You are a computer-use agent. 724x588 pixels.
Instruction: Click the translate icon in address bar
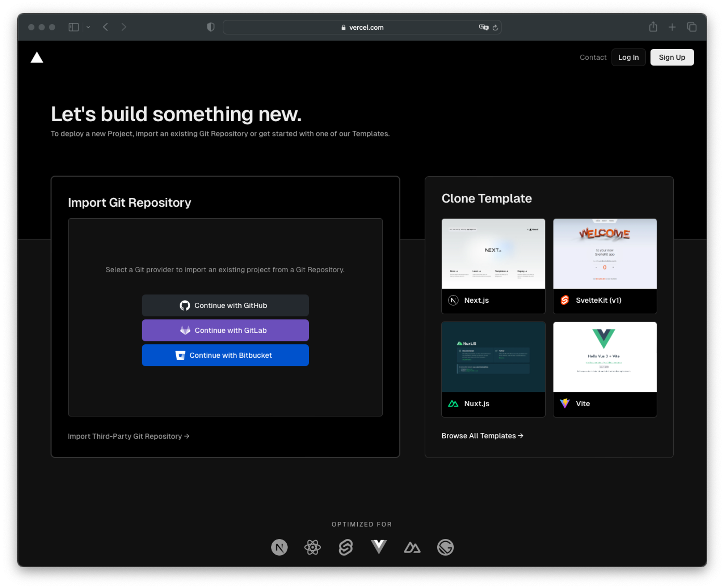(x=484, y=27)
